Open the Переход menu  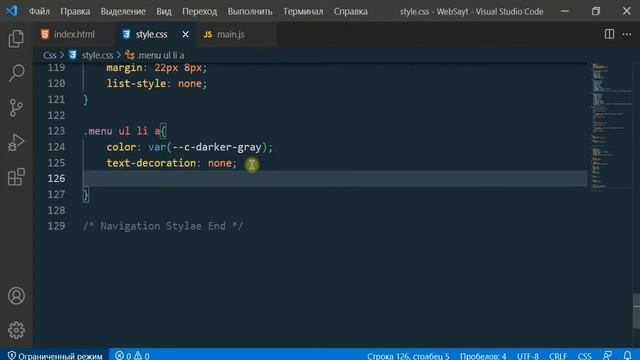click(200, 11)
